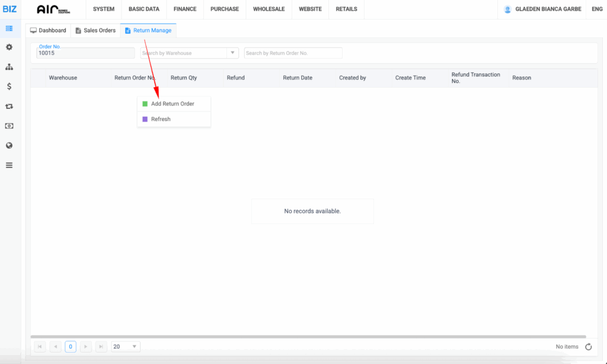607x364 pixels.
Task: Click the gear settings icon in left sidebar
Action: [x=9, y=47]
